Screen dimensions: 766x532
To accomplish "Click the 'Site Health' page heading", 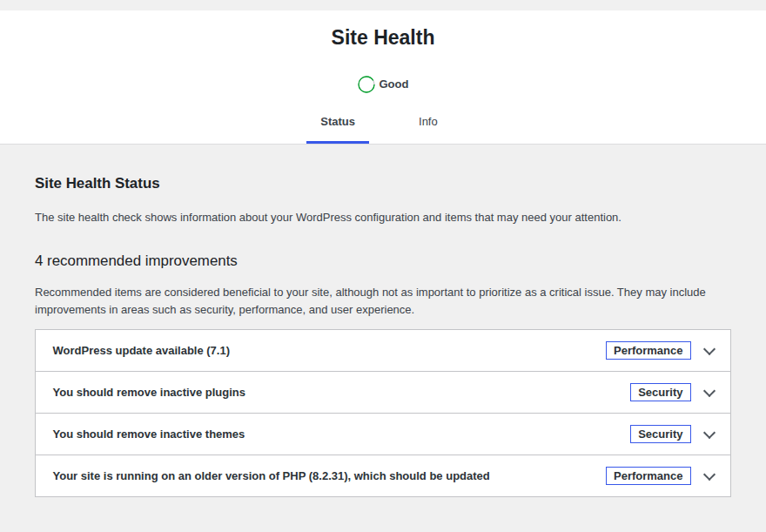I will click(x=383, y=37).
